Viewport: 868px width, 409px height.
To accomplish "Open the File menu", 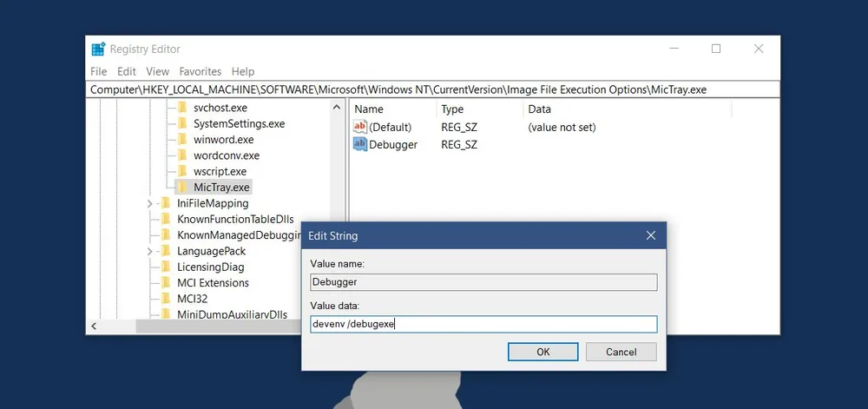I will coord(99,71).
